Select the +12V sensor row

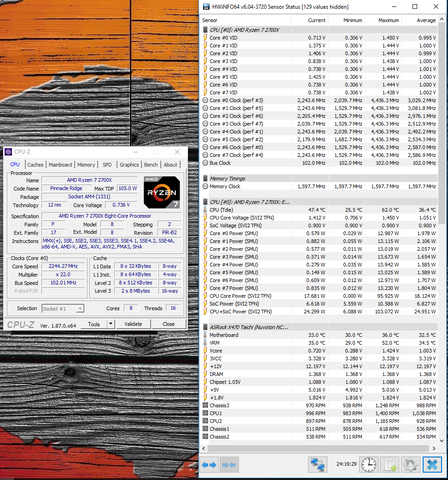tap(319, 366)
